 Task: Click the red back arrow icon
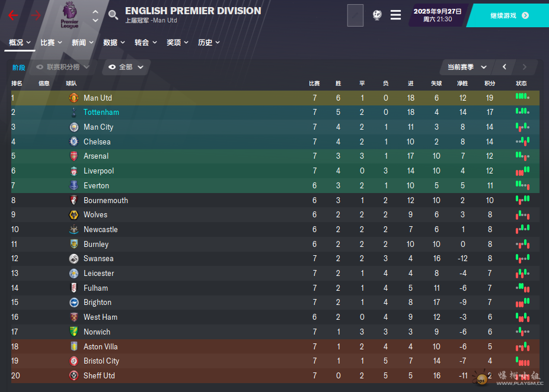coord(13,15)
